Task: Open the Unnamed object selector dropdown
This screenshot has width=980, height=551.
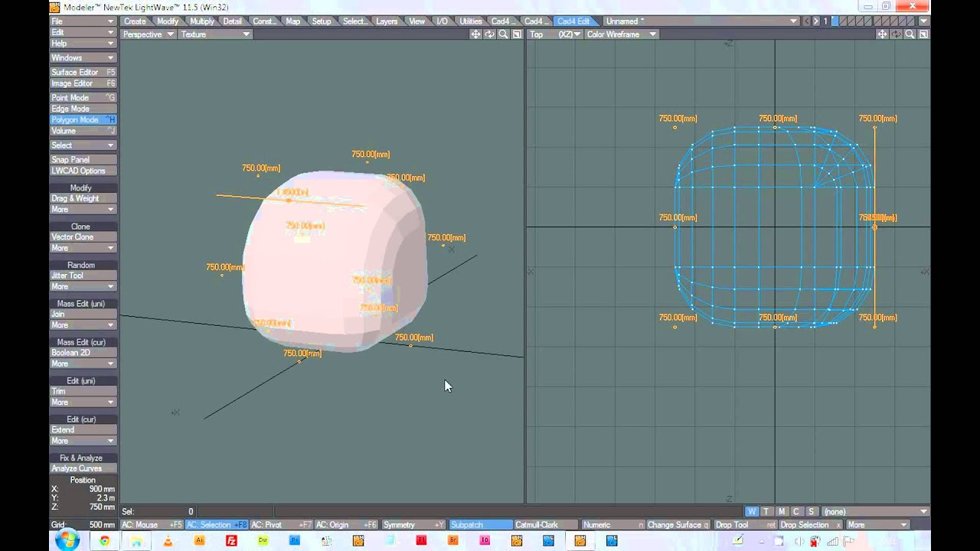Action: point(701,21)
